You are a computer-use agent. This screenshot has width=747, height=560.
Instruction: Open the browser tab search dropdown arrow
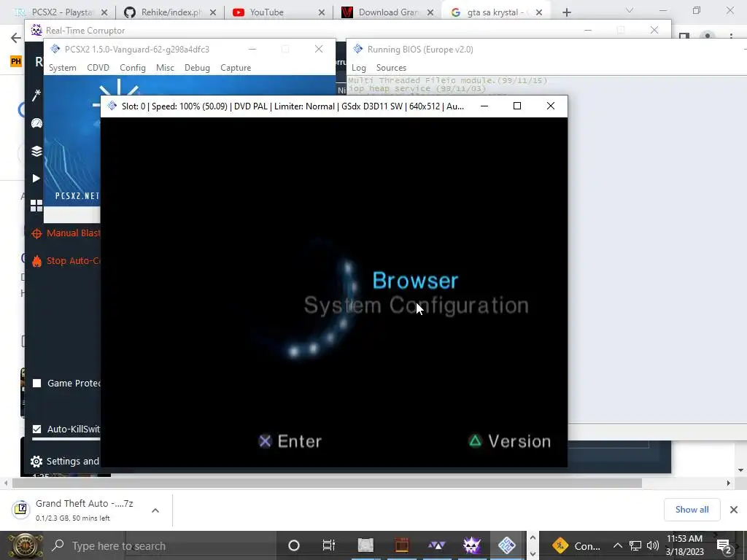(630, 11)
